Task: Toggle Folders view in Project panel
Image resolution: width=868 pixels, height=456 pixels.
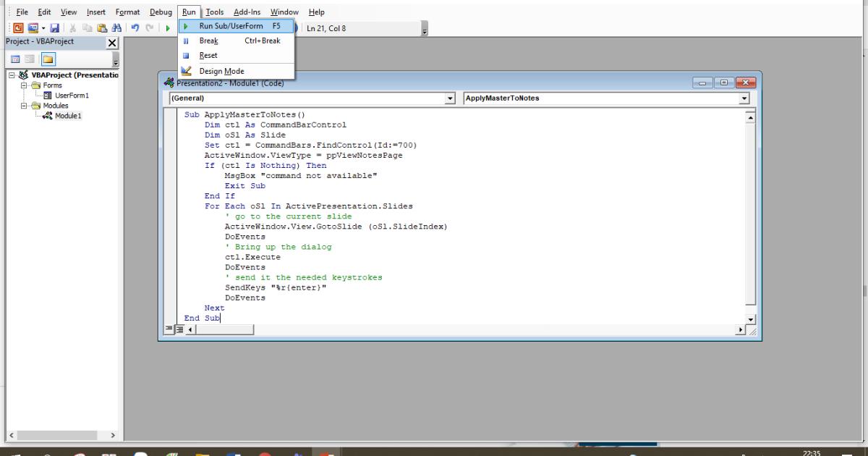Action: pyautogui.click(x=48, y=59)
